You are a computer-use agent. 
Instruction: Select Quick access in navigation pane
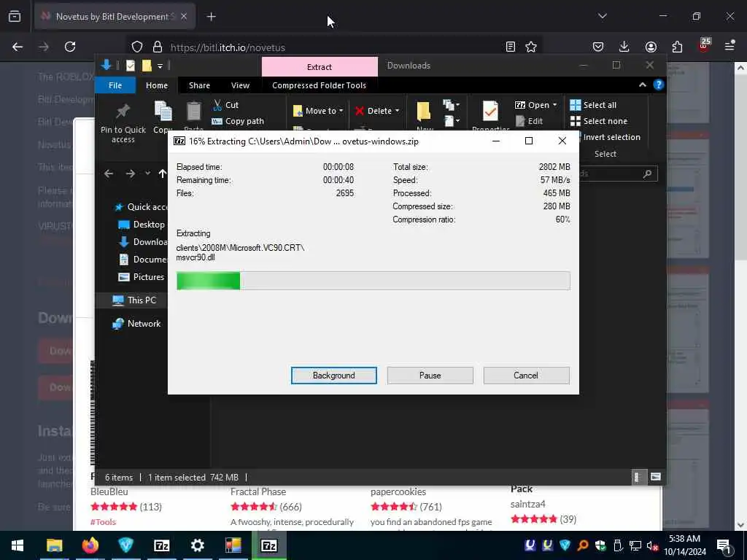[x=141, y=206]
